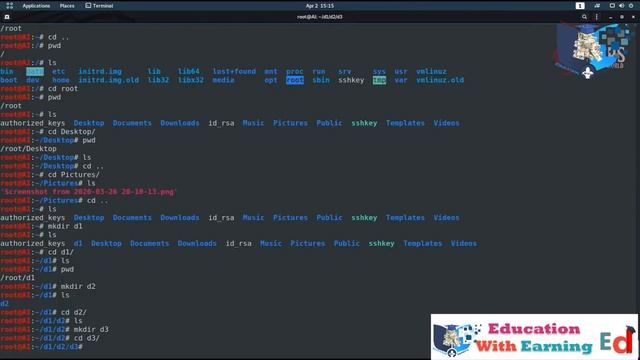Click the '/root/Desktop' output line
Viewport: 640px width, 360px height.
[28, 149]
